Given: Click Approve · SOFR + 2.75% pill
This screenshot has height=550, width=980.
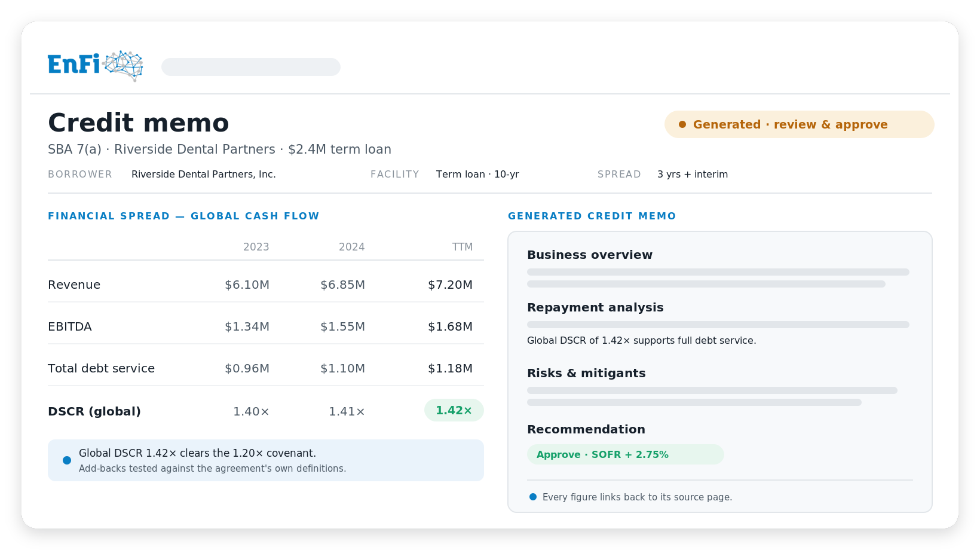Looking at the screenshot, I should point(626,454).
